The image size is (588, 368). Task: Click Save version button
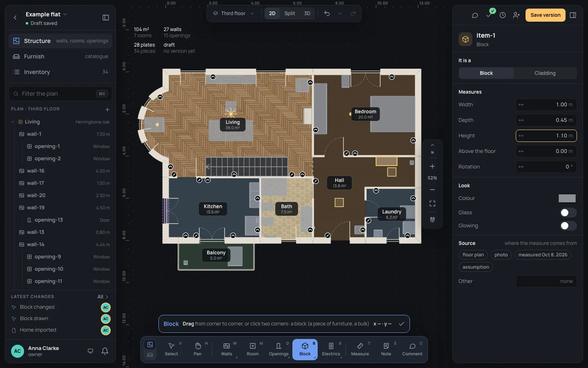(x=546, y=15)
